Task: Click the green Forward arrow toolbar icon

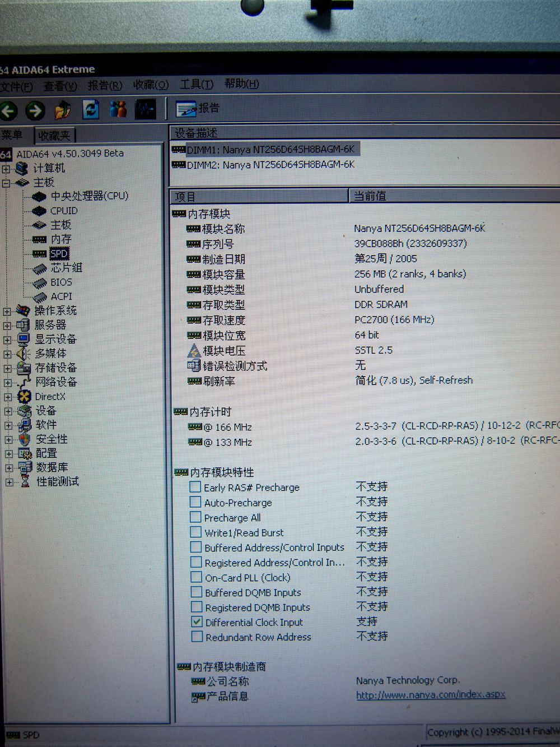Action: click(x=35, y=110)
